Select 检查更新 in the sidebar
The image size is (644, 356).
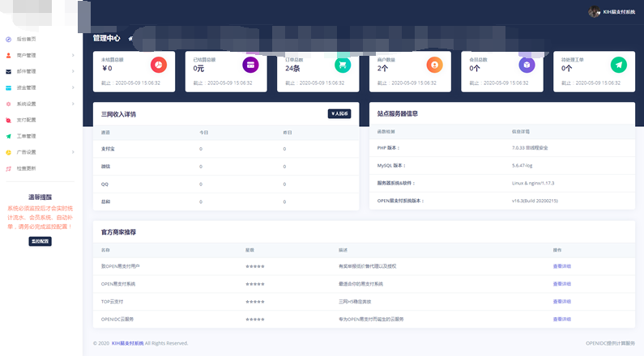point(26,168)
